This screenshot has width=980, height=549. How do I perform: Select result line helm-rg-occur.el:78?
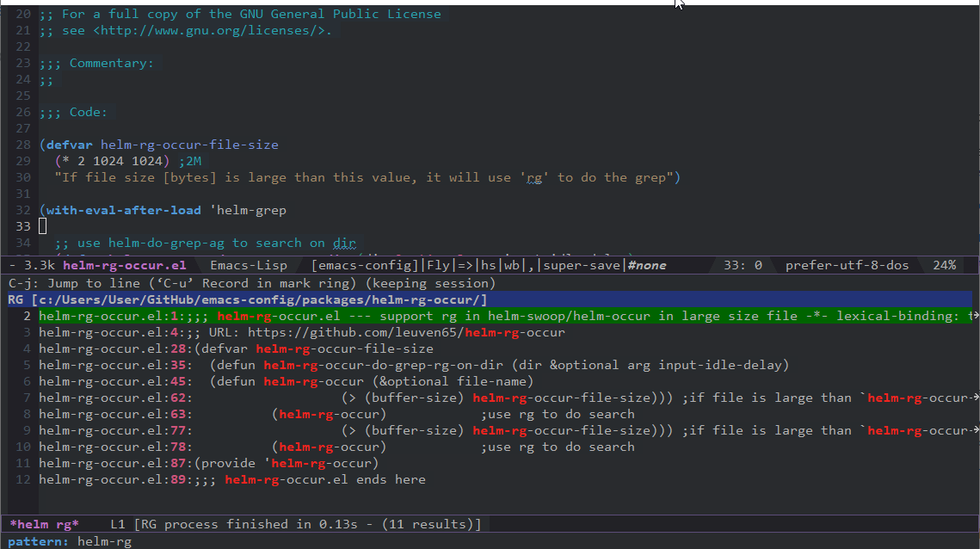[x=337, y=447]
